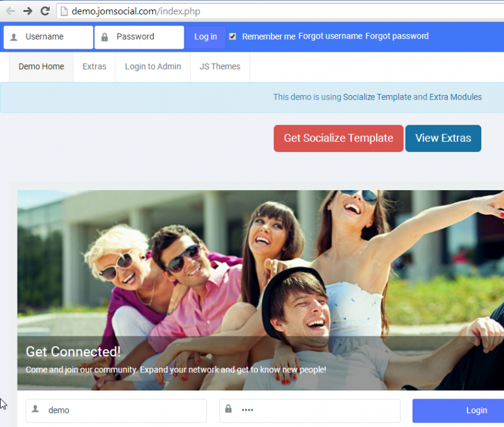Follow the Forgot password link
The height and width of the screenshot is (427, 504).
tap(397, 37)
